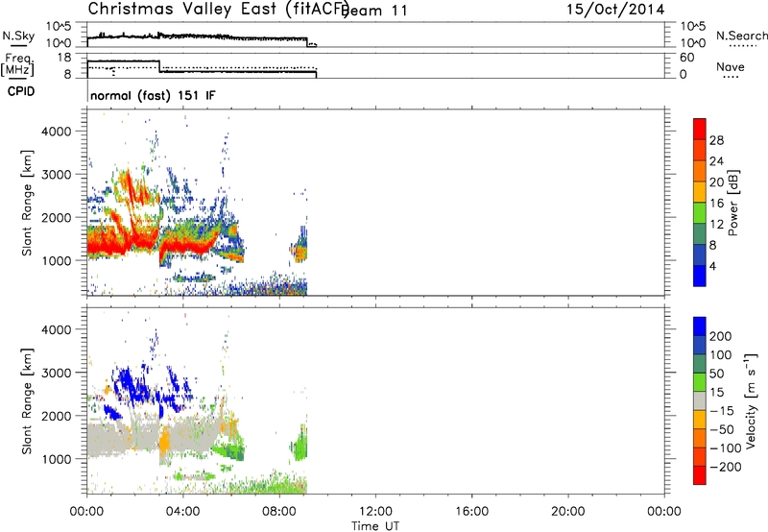Select the 1000 km tick on velocity panel
The width and height of the screenshot is (768, 532).
57,459
